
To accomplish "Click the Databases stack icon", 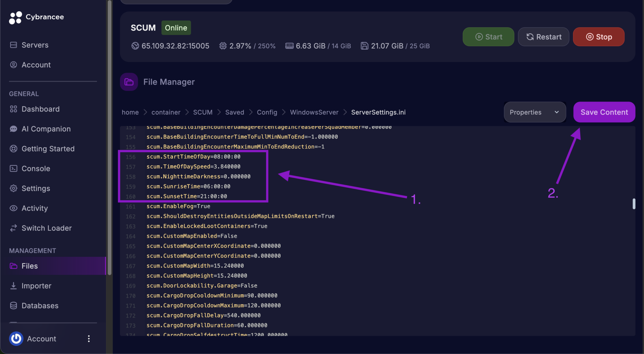I will pyautogui.click(x=14, y=306).
